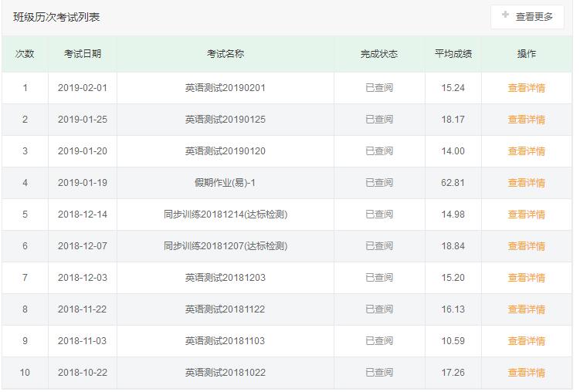Click the date 2018-10-22
580x392 pixels.
coord(83,373)
